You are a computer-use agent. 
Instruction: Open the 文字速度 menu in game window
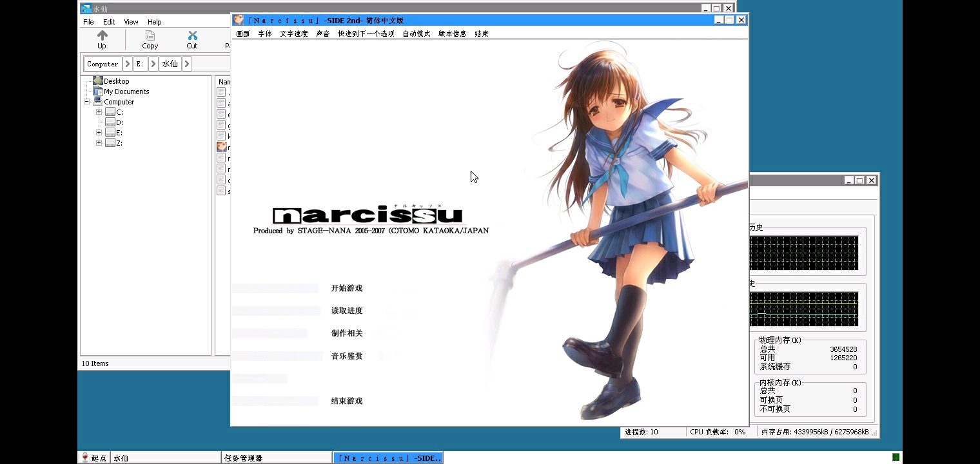click(x=294, y=34)
